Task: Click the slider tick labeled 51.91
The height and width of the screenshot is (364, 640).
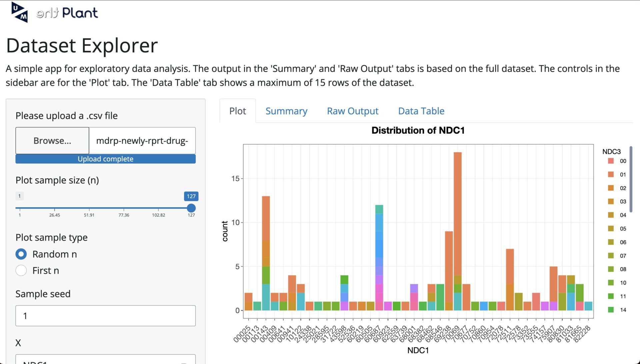Action: point(89,215)
